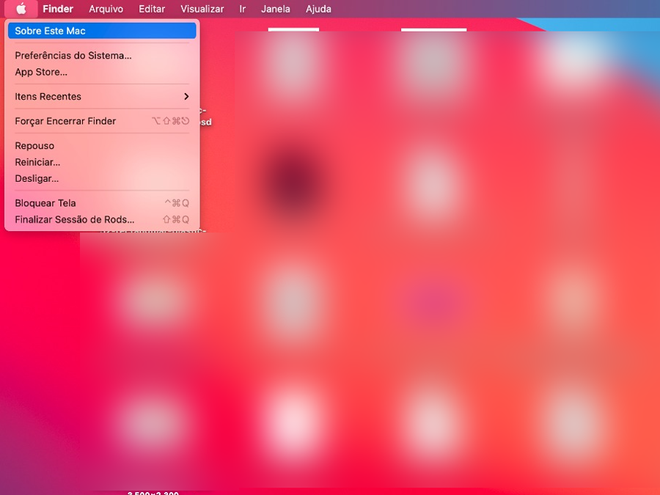
Task: Select Bloquear Tela
Action: [102, 203]
